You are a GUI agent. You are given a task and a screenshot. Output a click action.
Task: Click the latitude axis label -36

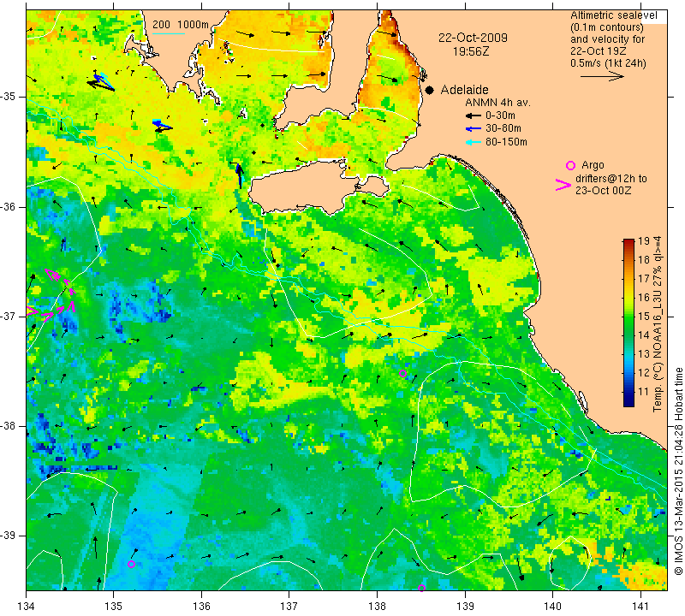click(9, 206)
